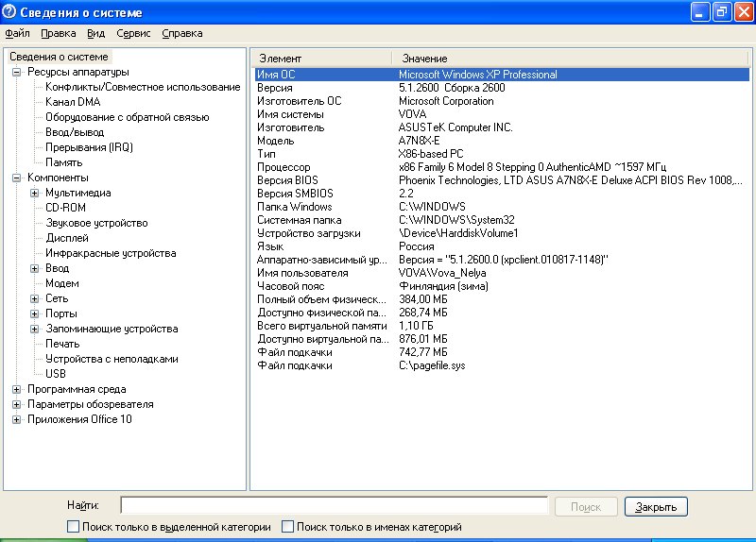This screenshot has height=542, width=756.
Task: Select the Модель A7N8X-E row
Action: coord(502,141)
